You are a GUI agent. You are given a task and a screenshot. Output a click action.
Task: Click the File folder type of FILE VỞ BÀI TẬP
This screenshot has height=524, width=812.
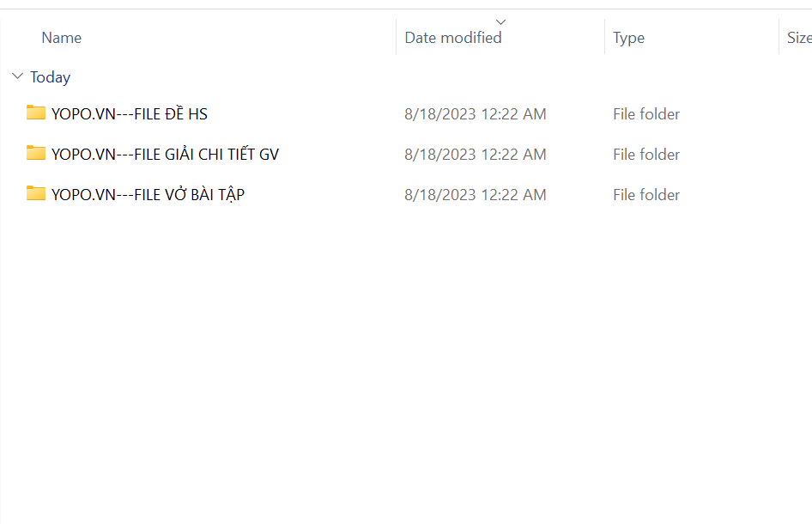pyautogui.click(x=645, y=195)
